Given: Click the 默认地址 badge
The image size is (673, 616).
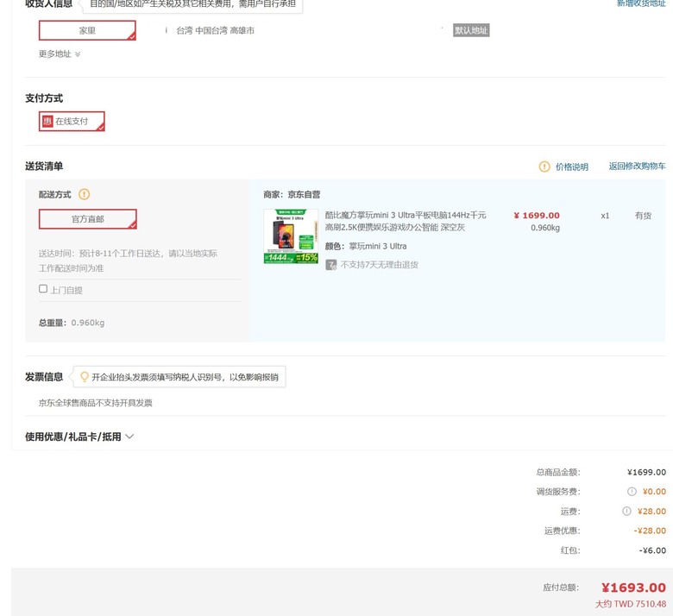Looking at the screenshot, I should 471,30.
